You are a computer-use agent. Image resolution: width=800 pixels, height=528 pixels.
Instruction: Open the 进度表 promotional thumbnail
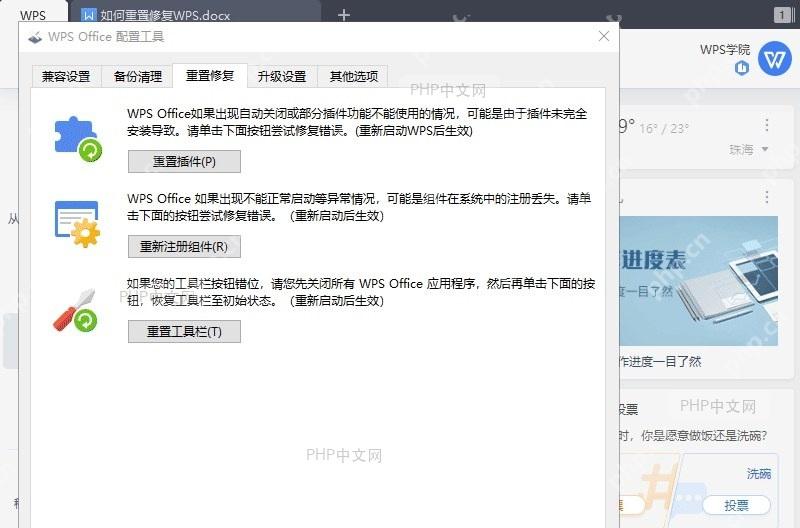[699, 281]
